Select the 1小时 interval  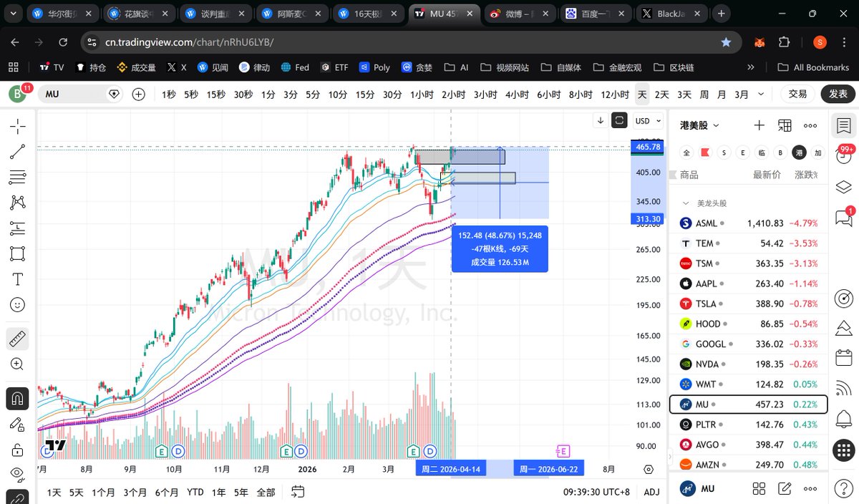click(x=422, y=94)
